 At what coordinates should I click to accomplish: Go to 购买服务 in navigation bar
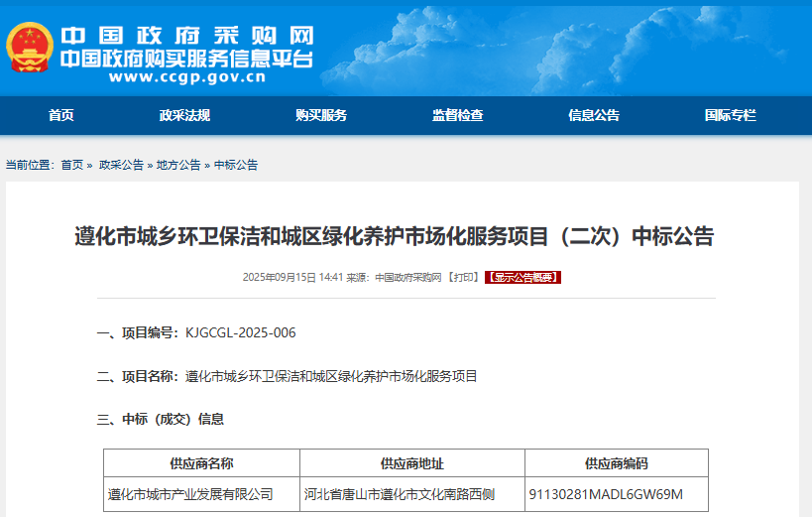[321, 115]
